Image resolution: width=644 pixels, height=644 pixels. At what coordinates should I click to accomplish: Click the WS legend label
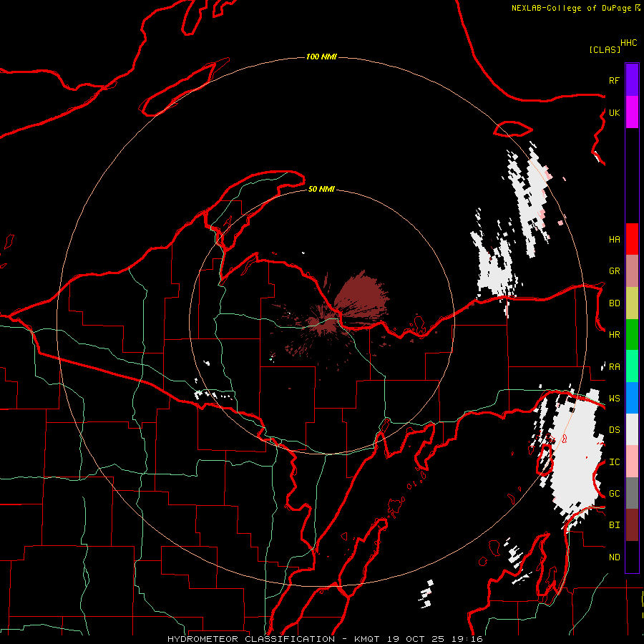click(x=614, y=399)
